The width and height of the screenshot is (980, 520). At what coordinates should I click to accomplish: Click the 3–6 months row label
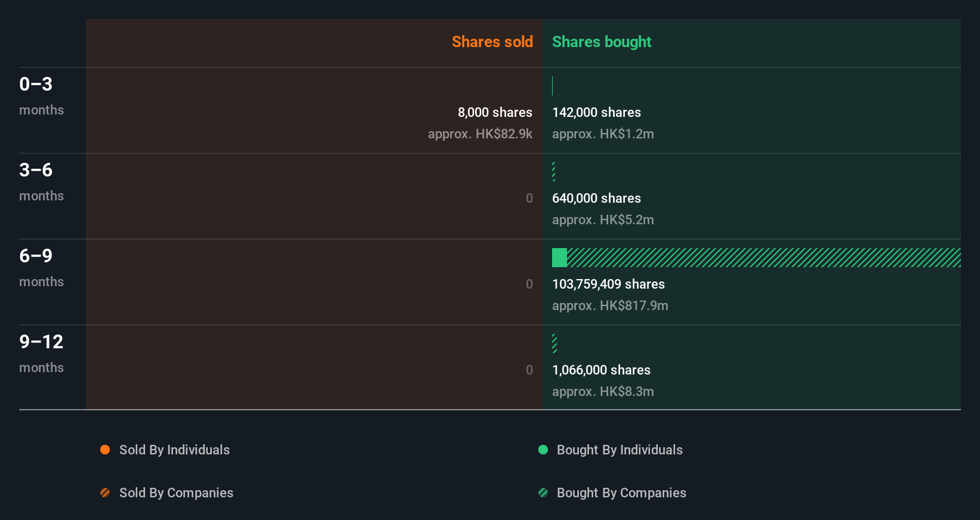tap(41, 181)
